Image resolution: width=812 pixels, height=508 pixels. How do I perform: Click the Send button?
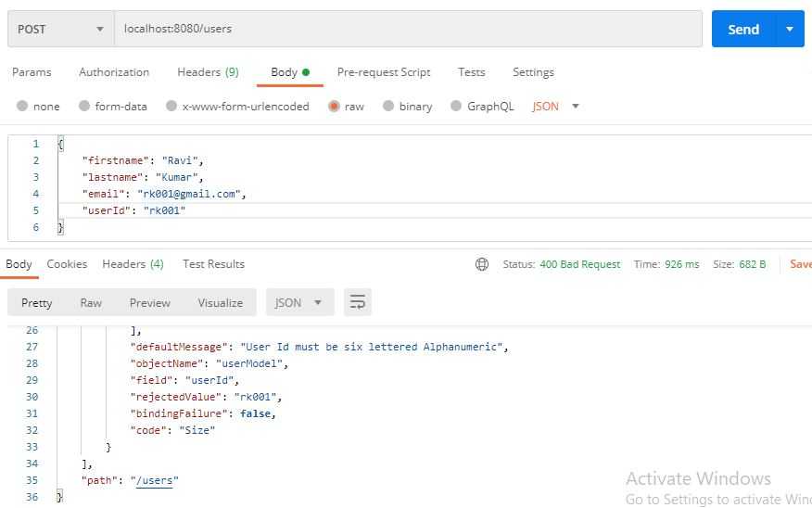coord(743,29)
